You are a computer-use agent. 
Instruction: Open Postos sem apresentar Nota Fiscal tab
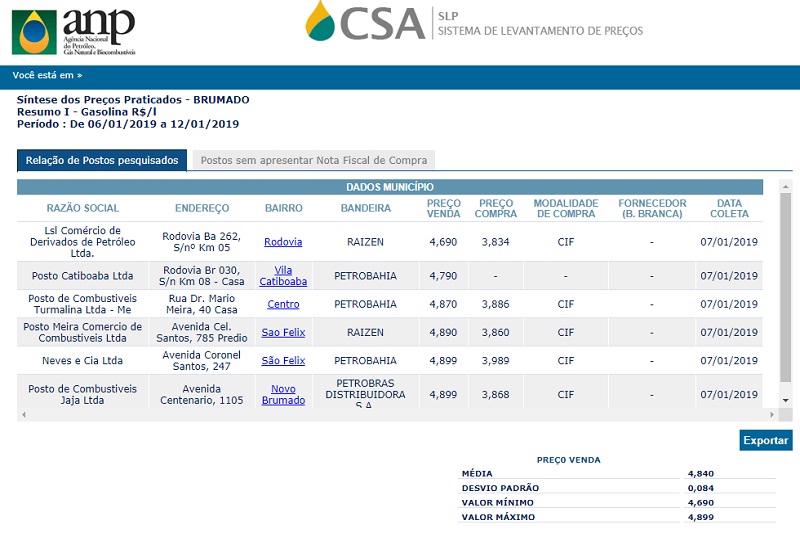(313, 160)
